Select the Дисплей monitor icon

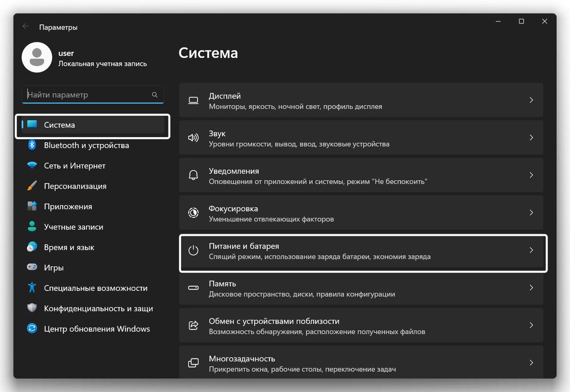(193, 100)
